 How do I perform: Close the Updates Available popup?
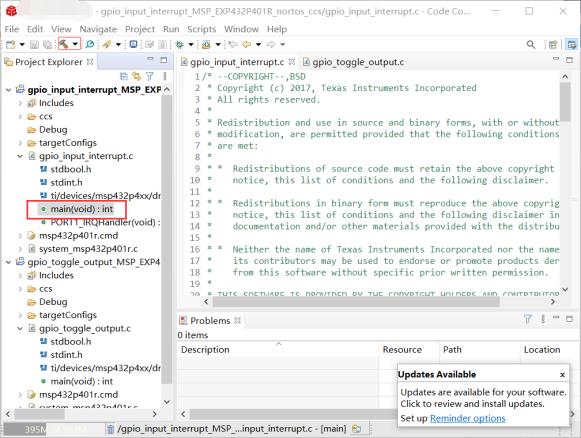[562, 375]
